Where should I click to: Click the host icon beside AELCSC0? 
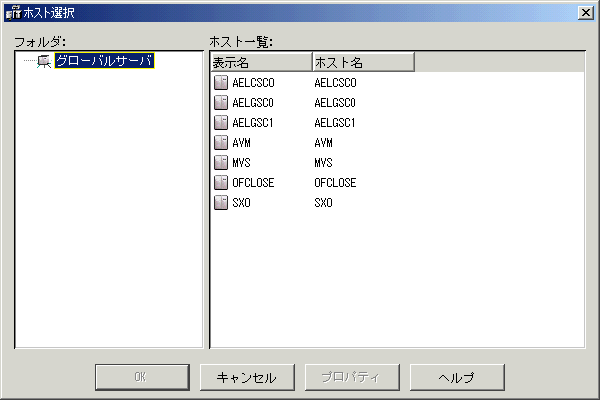pos(221,83)
